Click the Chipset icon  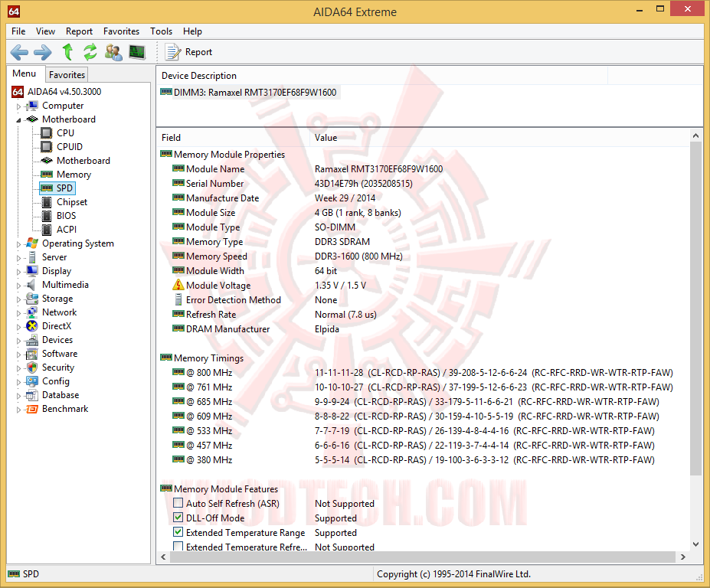pos(47,202)
